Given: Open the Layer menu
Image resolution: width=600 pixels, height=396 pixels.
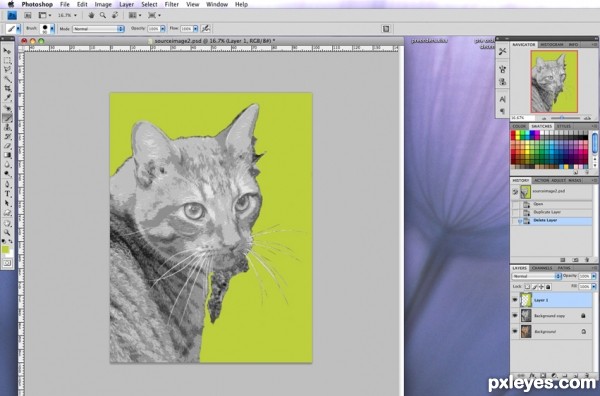Looking at the screenshot, I should 126,4.
